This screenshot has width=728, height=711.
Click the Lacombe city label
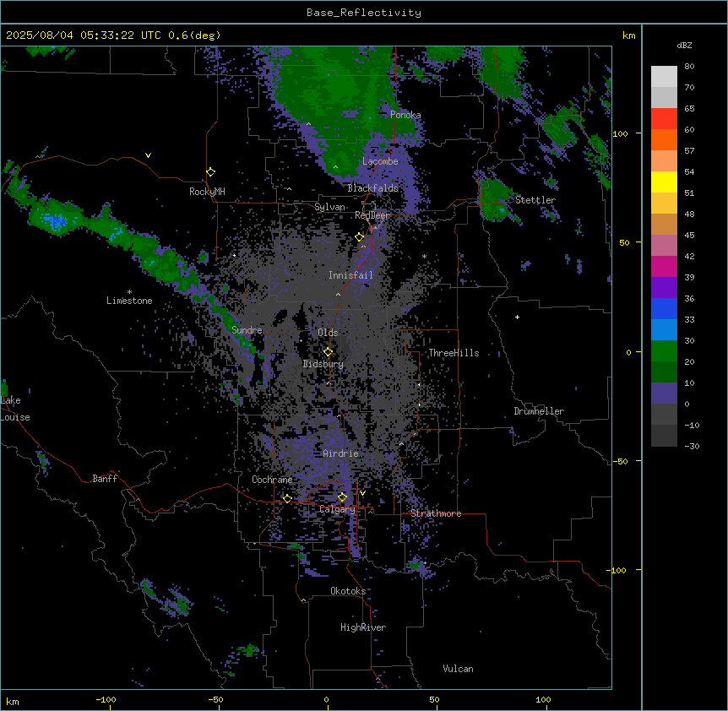[x=380, y=161]
